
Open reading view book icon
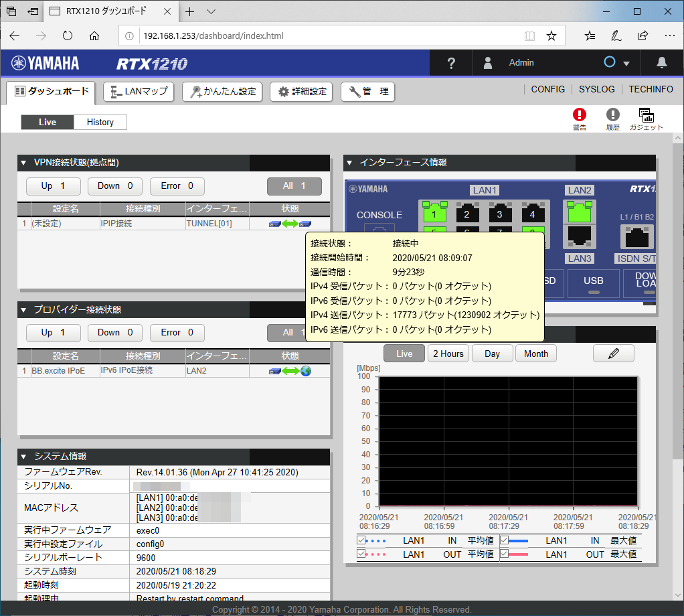coord(529,35)
